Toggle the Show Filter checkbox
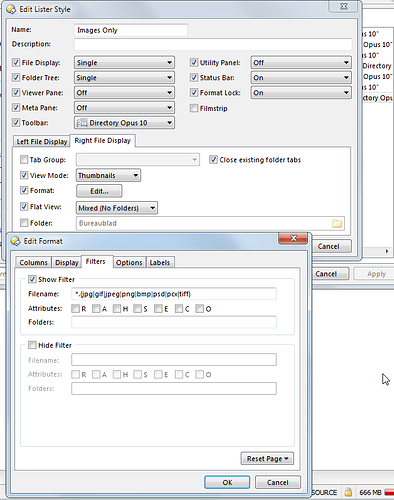Screen dimensions: 394x500 32,279
